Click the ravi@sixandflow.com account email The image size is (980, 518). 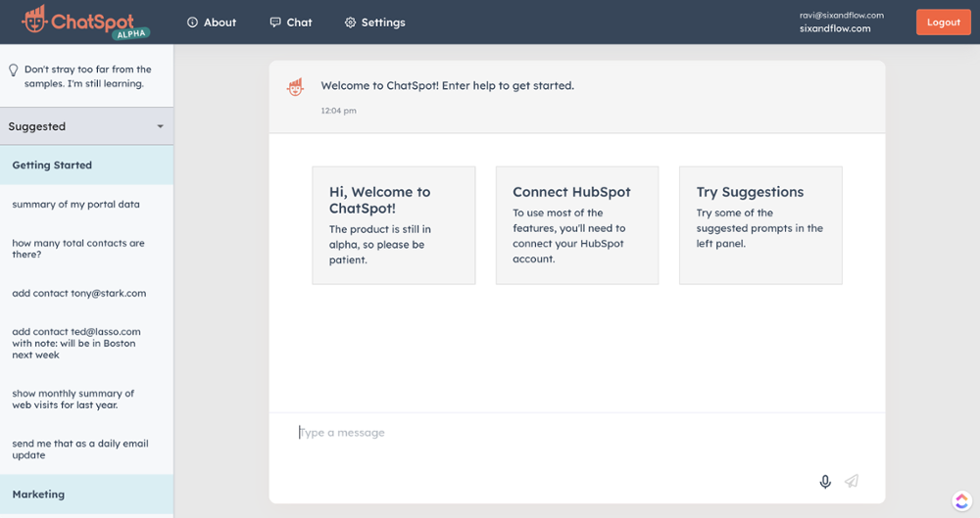(841, 15)
